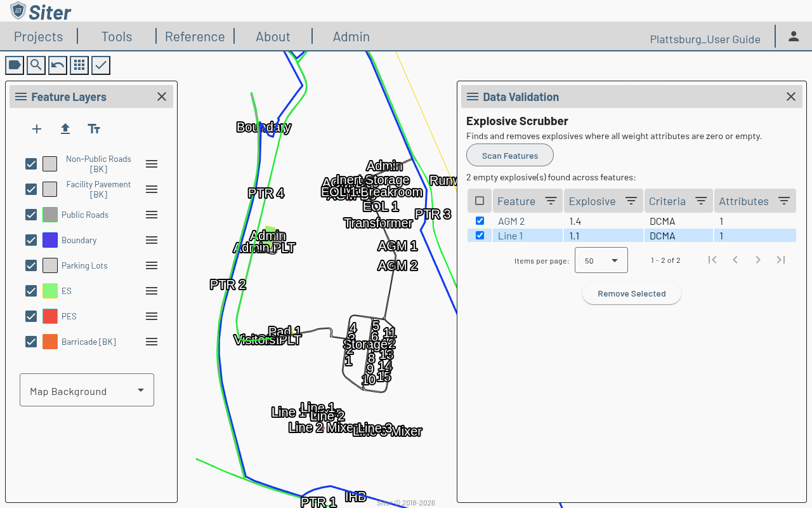Open Facility Pavement layer options handle
812x508 pixels.
pyautogui.click(x=152, y=189)
